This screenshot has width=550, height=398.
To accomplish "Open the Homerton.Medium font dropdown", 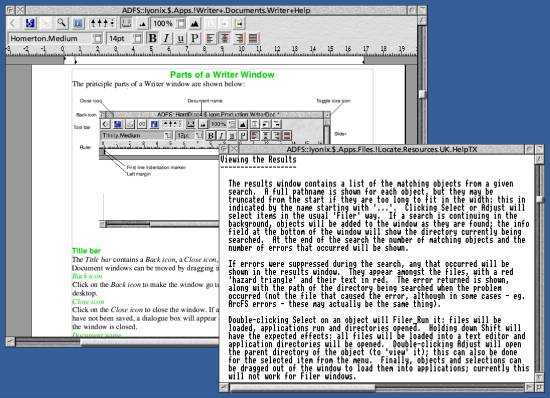I will click(x=98, y=38).
